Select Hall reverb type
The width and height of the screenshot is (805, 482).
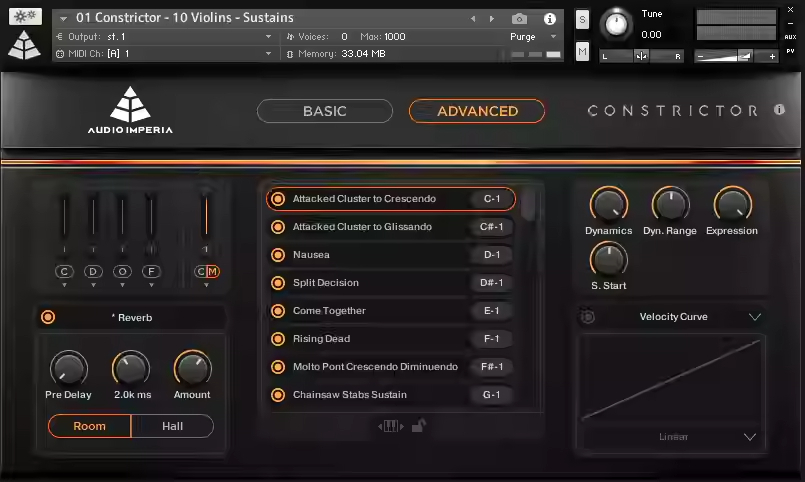pyautogui.click(x=172, y=426)
